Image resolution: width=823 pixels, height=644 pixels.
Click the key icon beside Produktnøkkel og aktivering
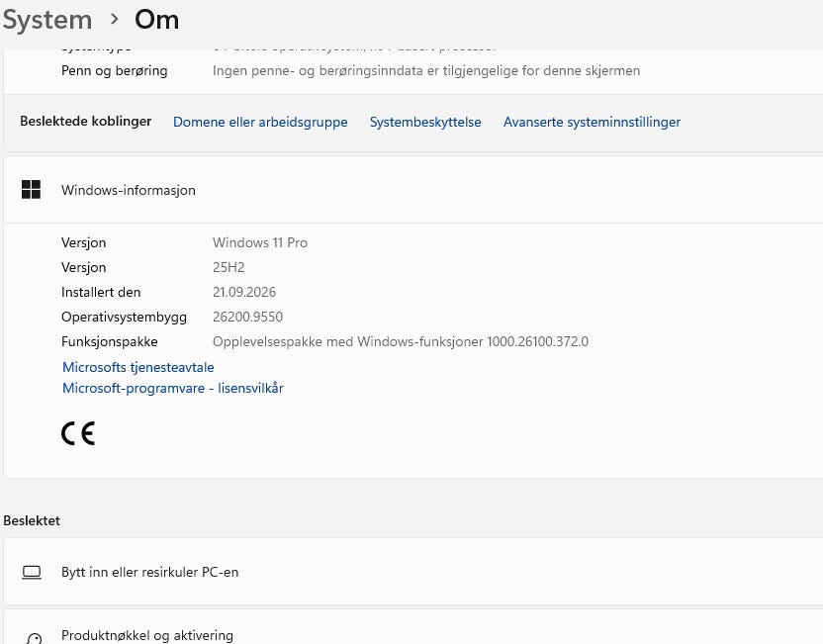pyautogui.click(x=33, y=639)
